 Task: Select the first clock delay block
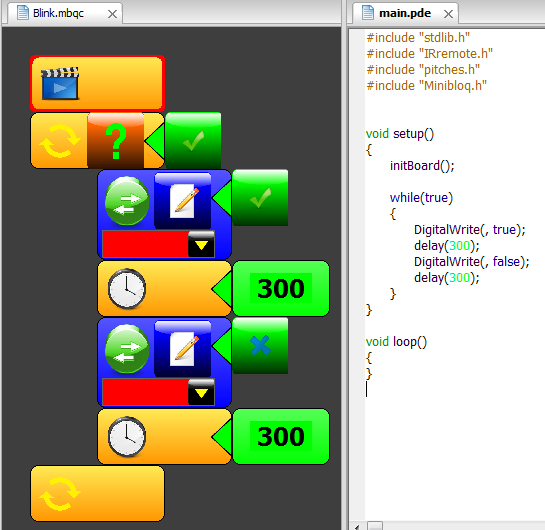[164, 288]
